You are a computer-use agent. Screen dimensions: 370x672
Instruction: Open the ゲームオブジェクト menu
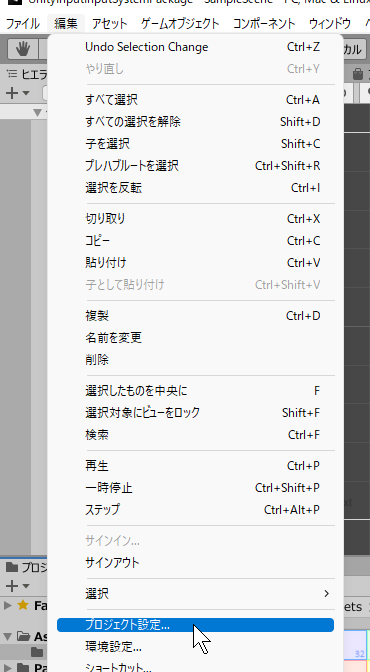180,24
